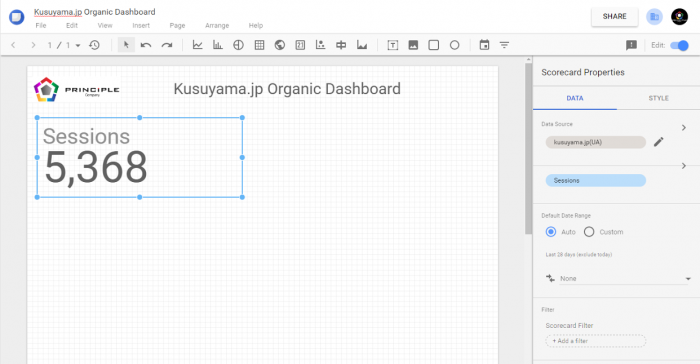Insert a bar chart
Image resolution: width=700 pixels, height=364 pixels.
tap(218, 45)
